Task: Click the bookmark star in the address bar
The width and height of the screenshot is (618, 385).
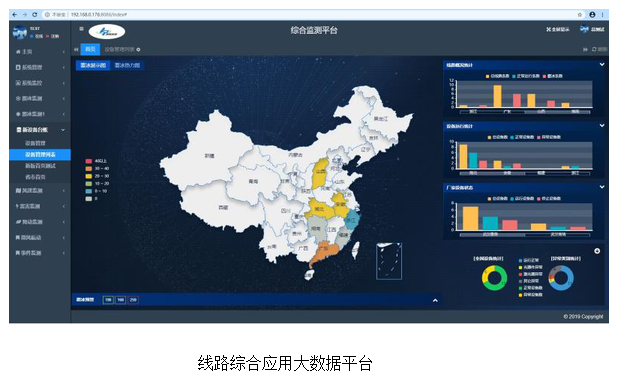Action: (580, 15)
